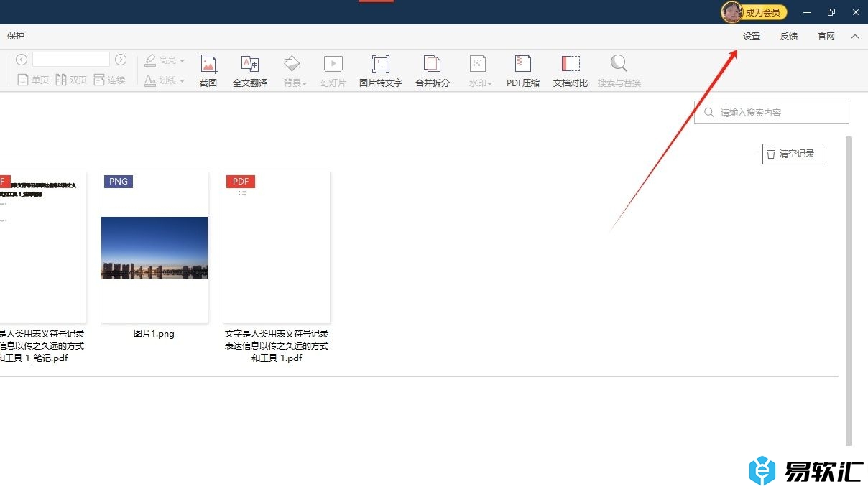Click the 请输入搜索内容 search field
The image size is (868, 489).
click(x=771, y=112)
